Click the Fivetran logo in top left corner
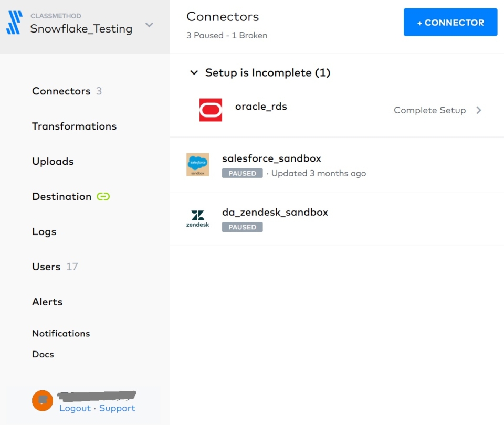The image size is (504, 425). [15, 22]
